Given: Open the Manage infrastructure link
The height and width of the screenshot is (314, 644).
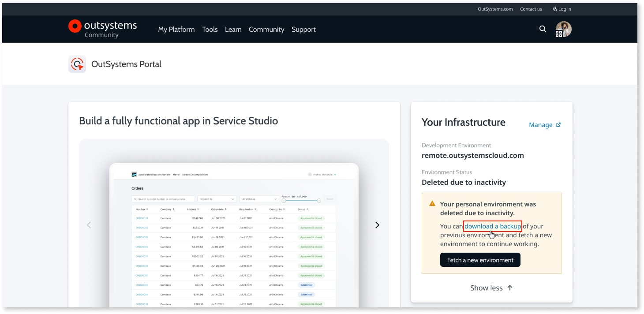Looking at the screenshot, I should pyautogui.click(x=541, y=125).
